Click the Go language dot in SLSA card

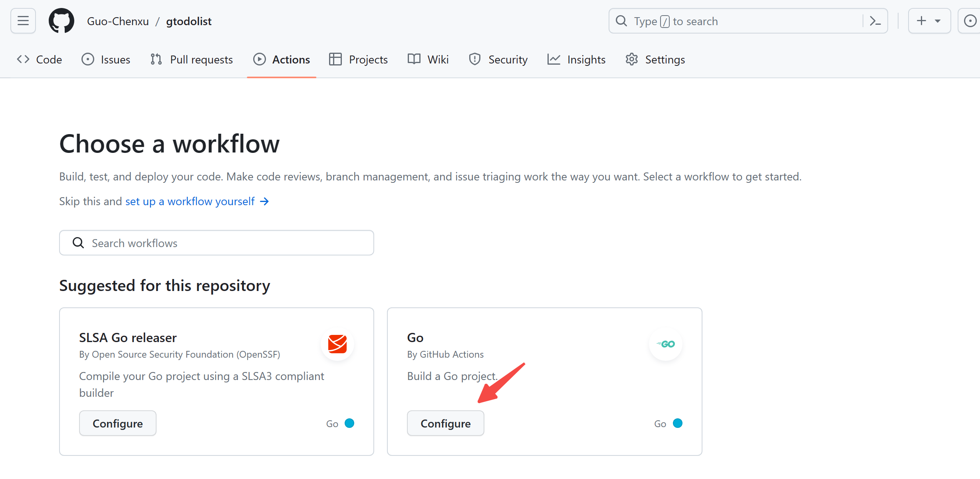(349, 423)
